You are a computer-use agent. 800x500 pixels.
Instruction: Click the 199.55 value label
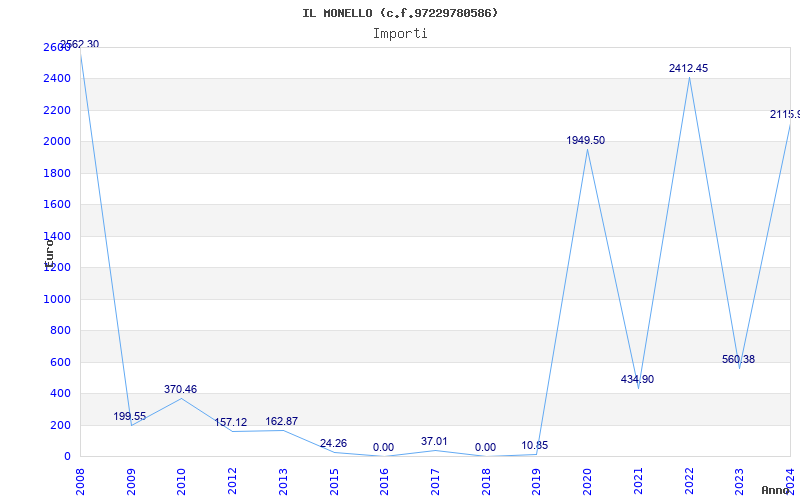(130, 416)
